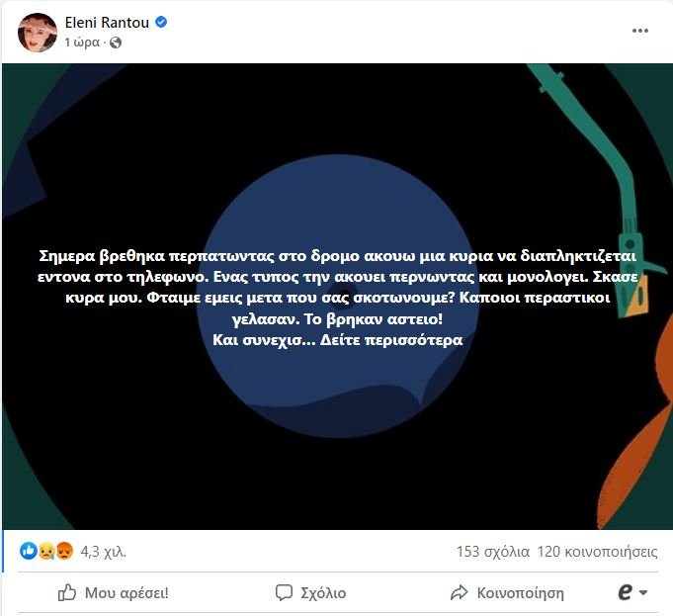View the 120 κοινοποιήσεις shares list

pyautogui.click(x=598, y=552)
